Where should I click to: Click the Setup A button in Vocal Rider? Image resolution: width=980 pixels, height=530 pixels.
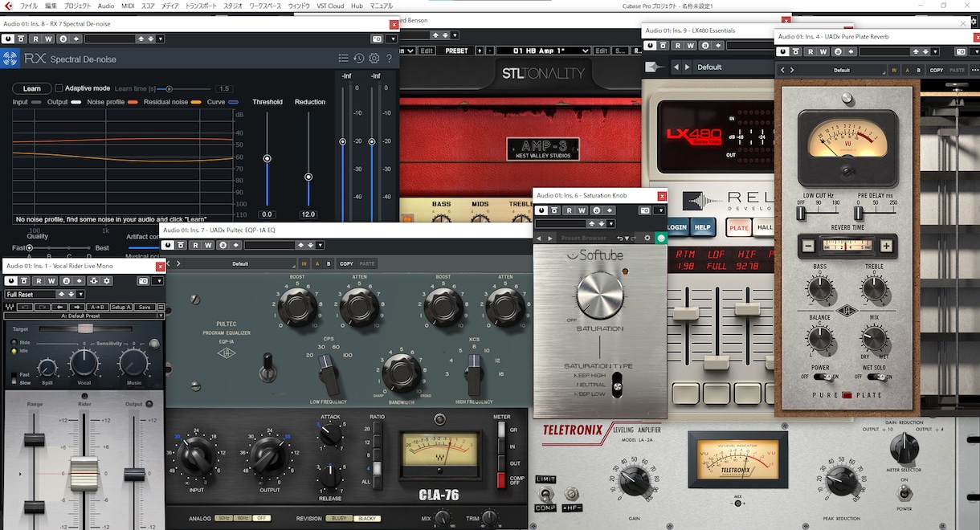pyautogui.click(x=121, y=307)
